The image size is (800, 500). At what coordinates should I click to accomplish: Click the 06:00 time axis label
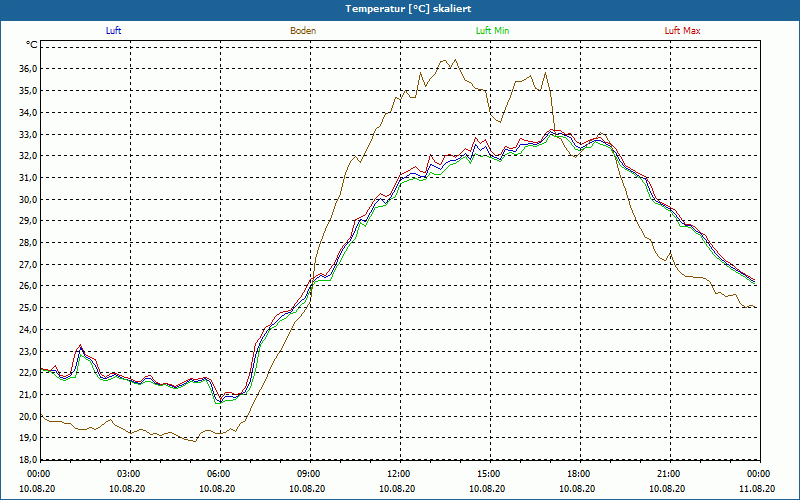220,474
